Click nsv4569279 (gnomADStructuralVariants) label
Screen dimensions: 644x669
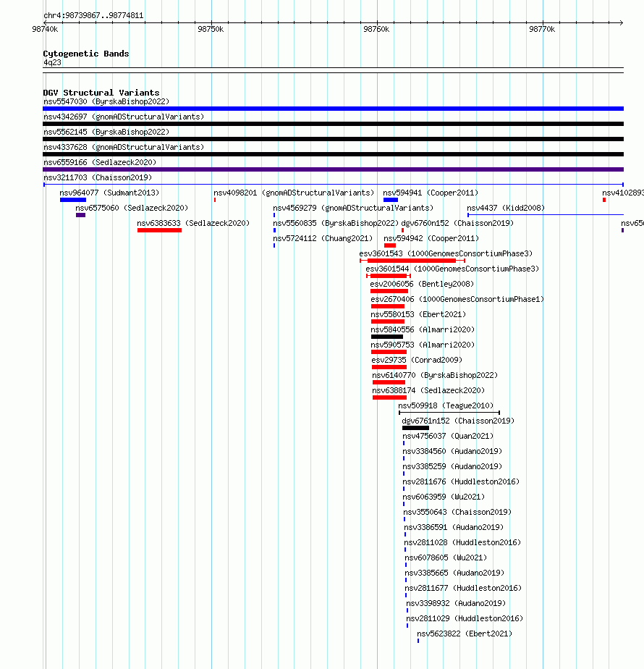[353, 209]
